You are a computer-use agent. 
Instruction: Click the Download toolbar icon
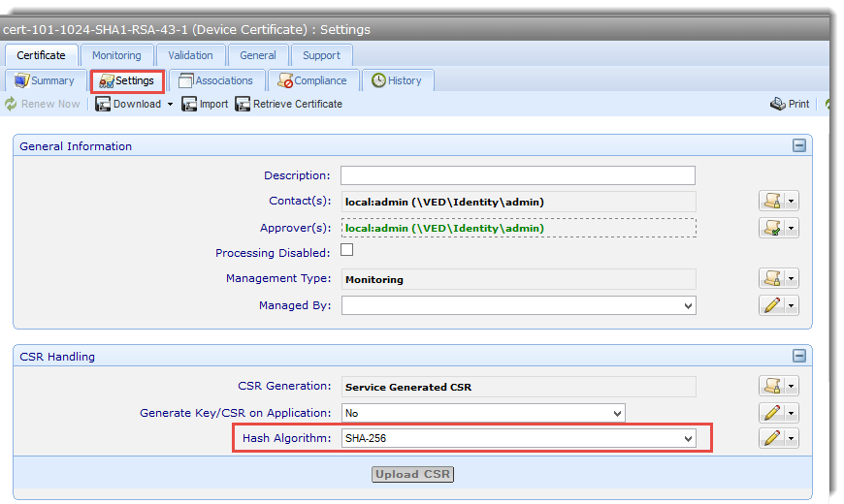pyautogui.click(x=103, y=104)
